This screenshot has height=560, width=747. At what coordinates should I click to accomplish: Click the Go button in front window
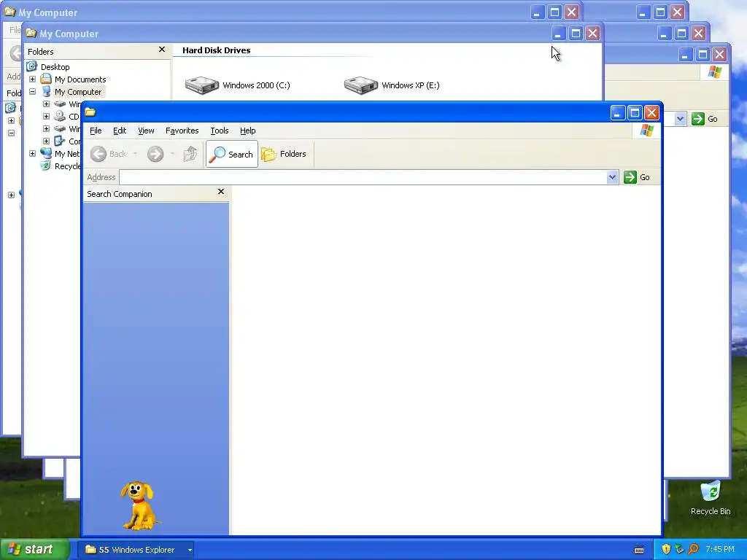tap(637, 177)
